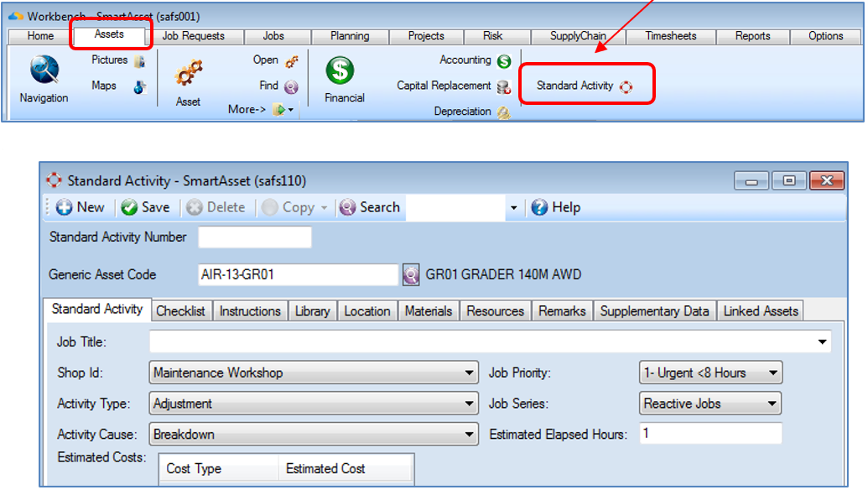Open the Financial dollar icon

(340, 70)
